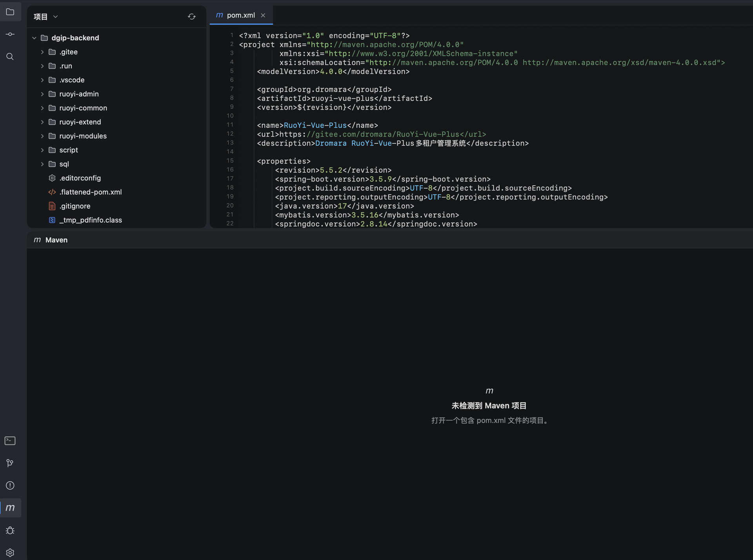
Task: Click line number 15 in the gutter
Action: click(x=230, y=161)
